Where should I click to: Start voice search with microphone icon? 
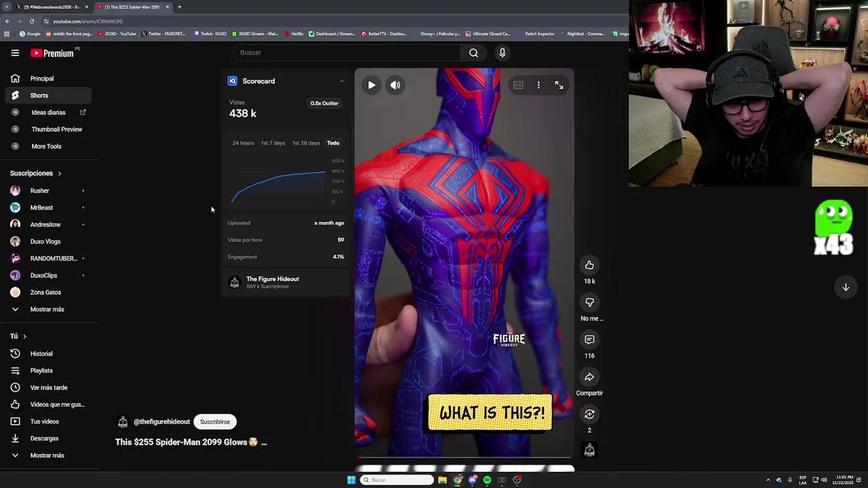[x=502, y=53]
